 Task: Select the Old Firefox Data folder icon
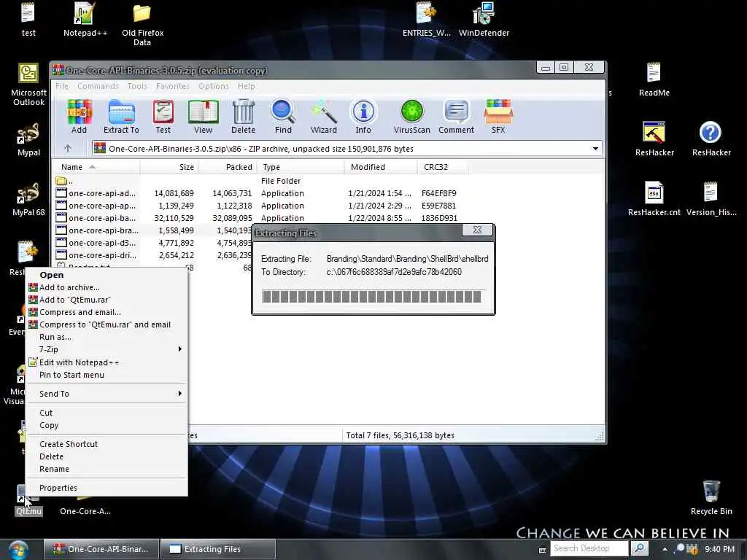tap(142, 24)
